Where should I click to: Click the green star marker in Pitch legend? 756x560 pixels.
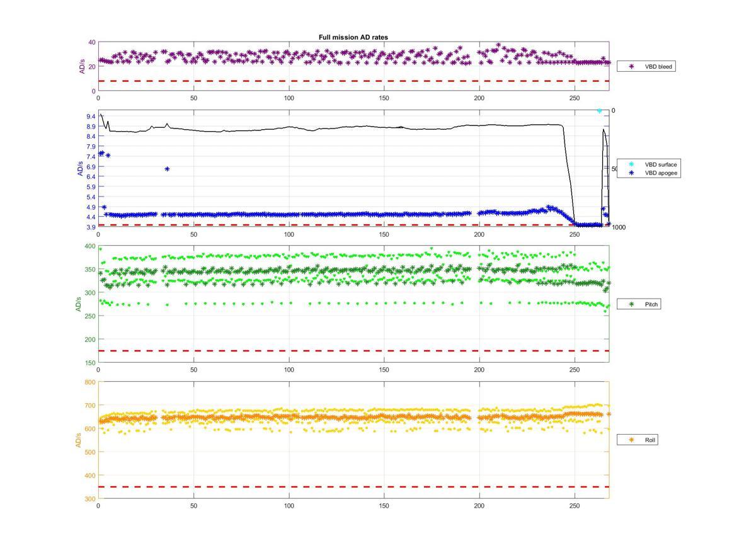[631, 304]
